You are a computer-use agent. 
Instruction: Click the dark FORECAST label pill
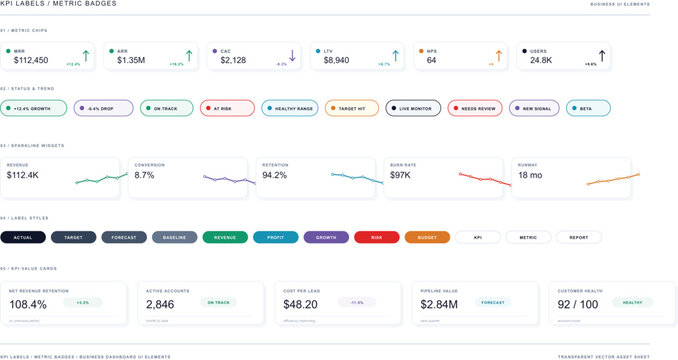(x=124, y=237)
